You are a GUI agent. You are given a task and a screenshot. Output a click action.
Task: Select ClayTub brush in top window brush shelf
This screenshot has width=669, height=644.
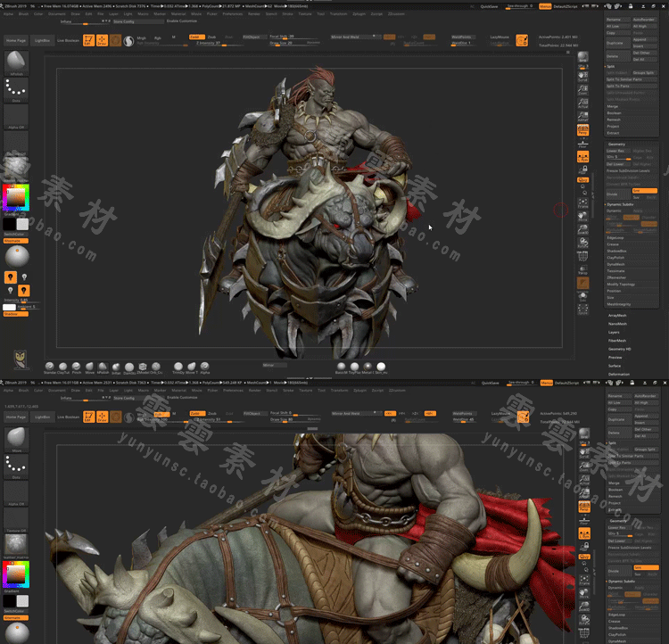pos(62,367)
